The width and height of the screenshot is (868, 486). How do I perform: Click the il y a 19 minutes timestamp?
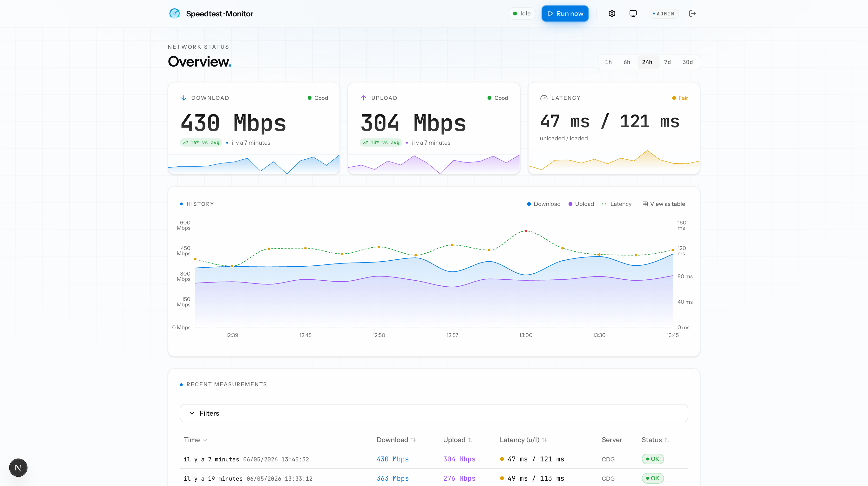click(213, 479)
